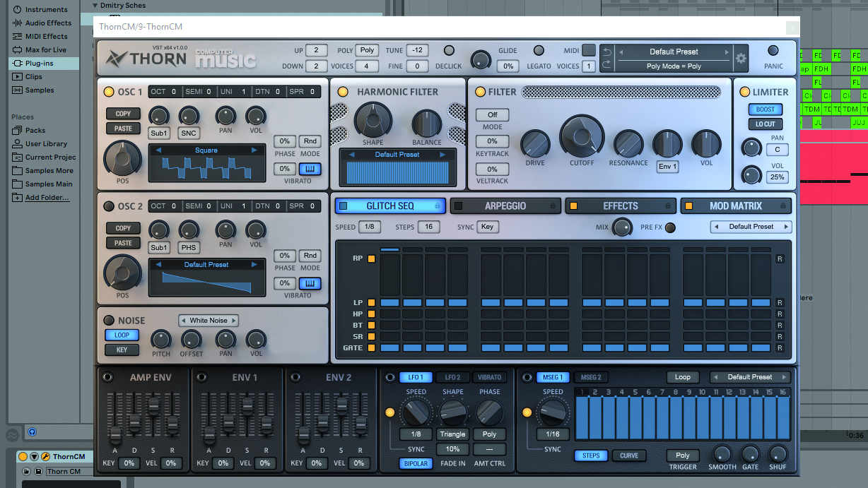
Task: Click the Glitch Seq STEPS value 16
Action: point(428,227)
